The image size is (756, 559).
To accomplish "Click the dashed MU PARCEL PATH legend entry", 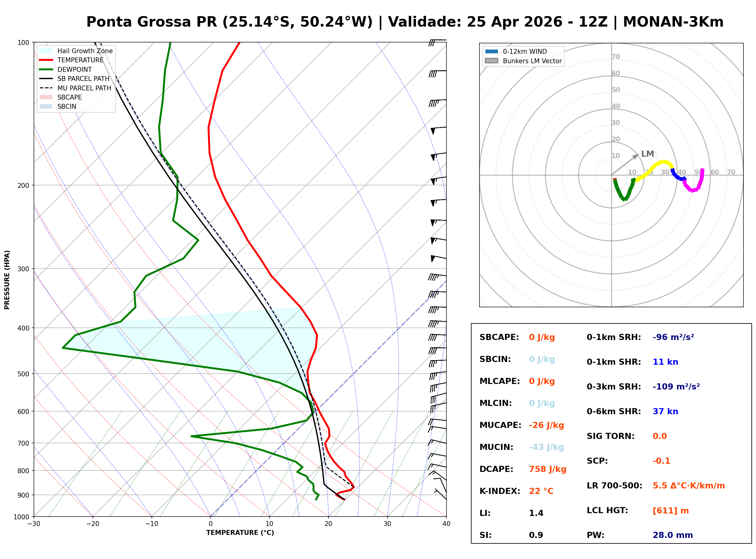I will 46,88.
